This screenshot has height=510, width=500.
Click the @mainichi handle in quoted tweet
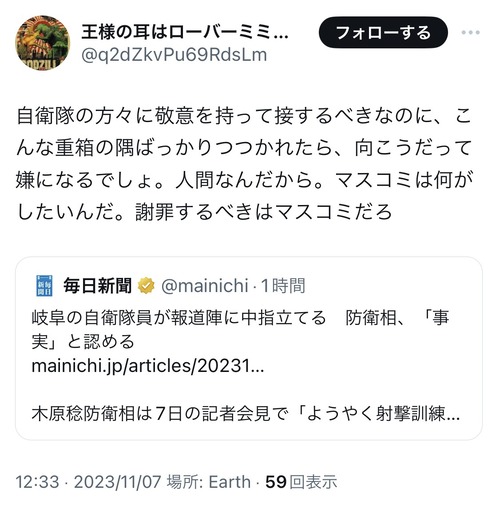205,286
